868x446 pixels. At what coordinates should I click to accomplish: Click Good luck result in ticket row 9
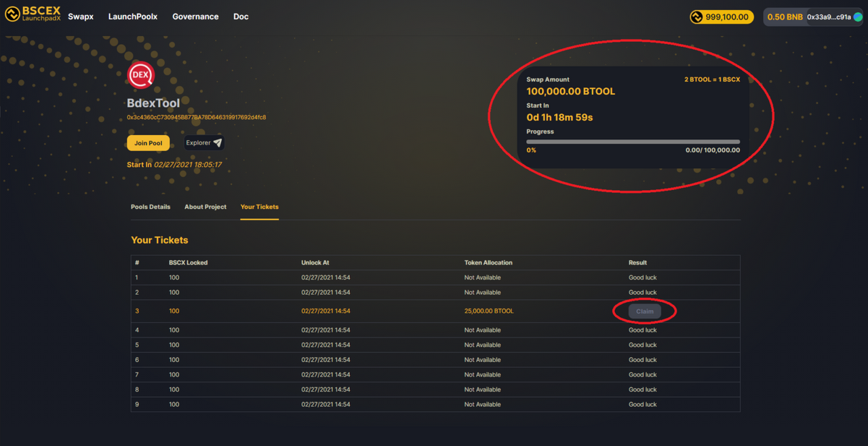pyautogui.click(x=642, y=405)
